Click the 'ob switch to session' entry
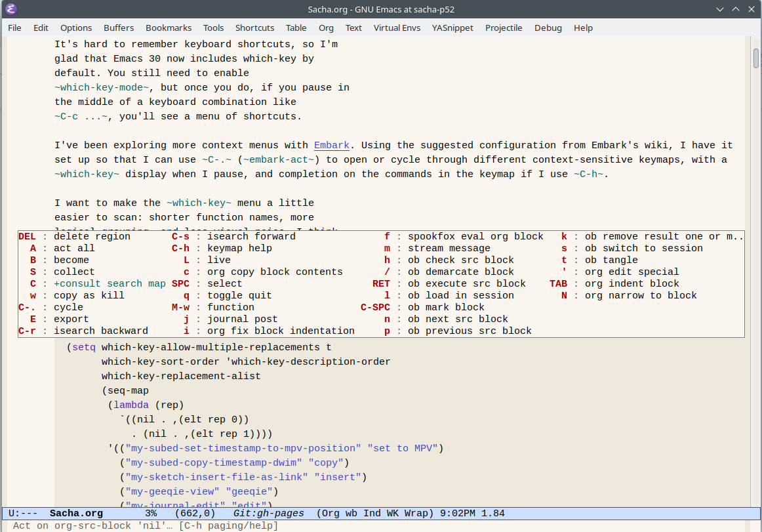Image resolution: width=762 pixels, height=532 pixels. [x=644, y=248]
